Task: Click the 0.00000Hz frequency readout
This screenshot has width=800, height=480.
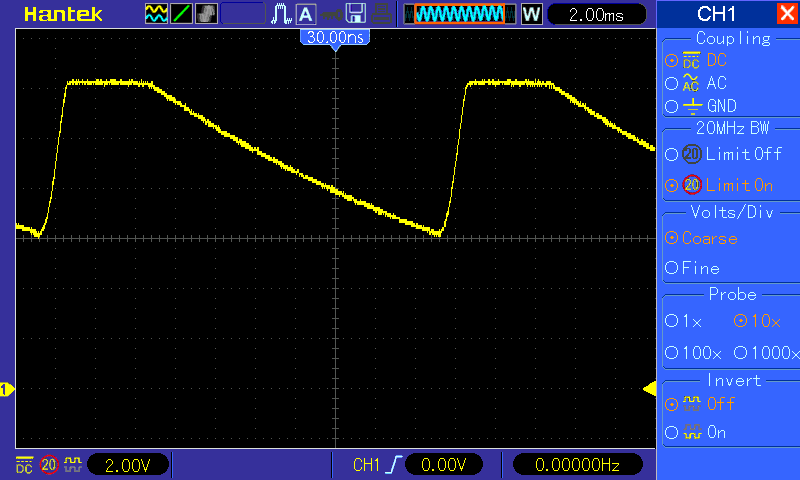Action: coord(577,465)
